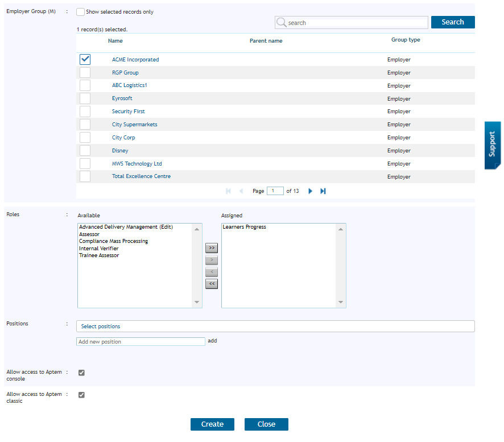Move all available roles to Assigned
Screen dimensions: 504x442
click(x=212, y=248)
